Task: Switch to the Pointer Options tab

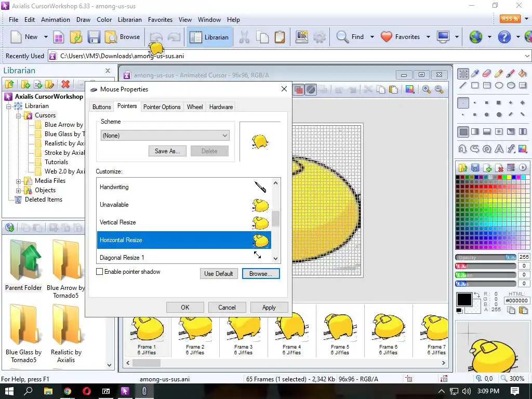Action: [x=162, y=107]
